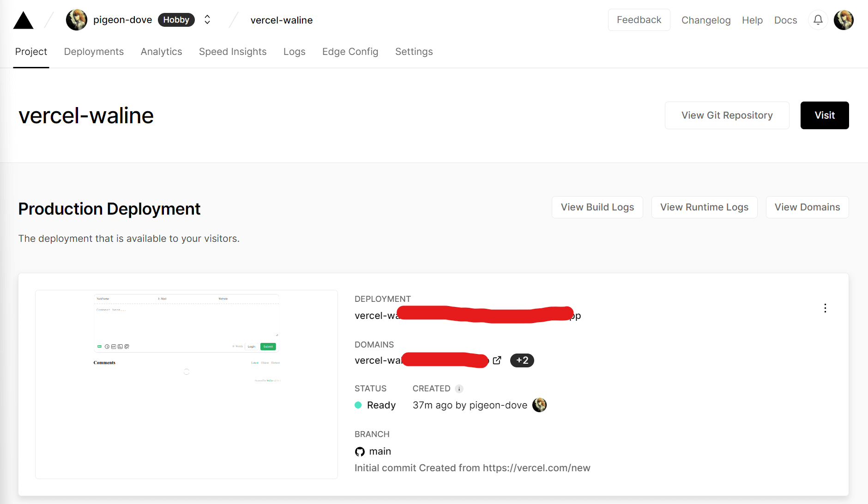The width and height of the screenshot is (868, 504).
Task: Open the Docs link
Action: (x=785, y=20)
